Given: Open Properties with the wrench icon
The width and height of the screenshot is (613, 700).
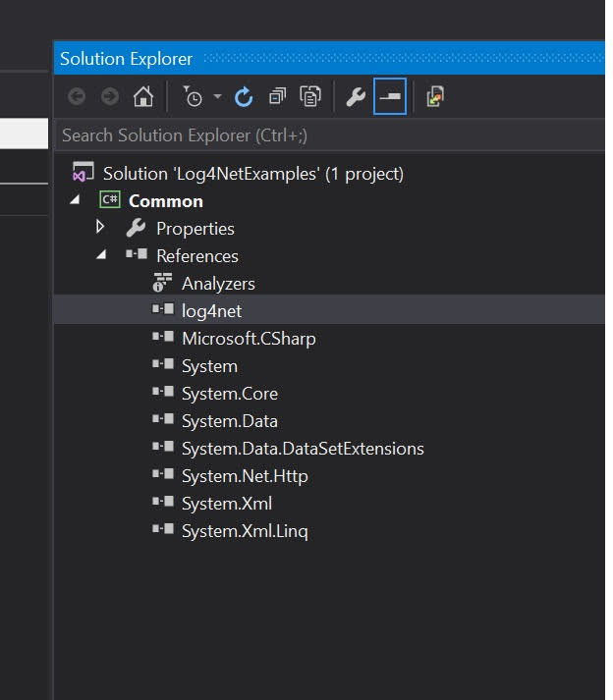Looking at the screenshot, I should click(x=356, y=96).
